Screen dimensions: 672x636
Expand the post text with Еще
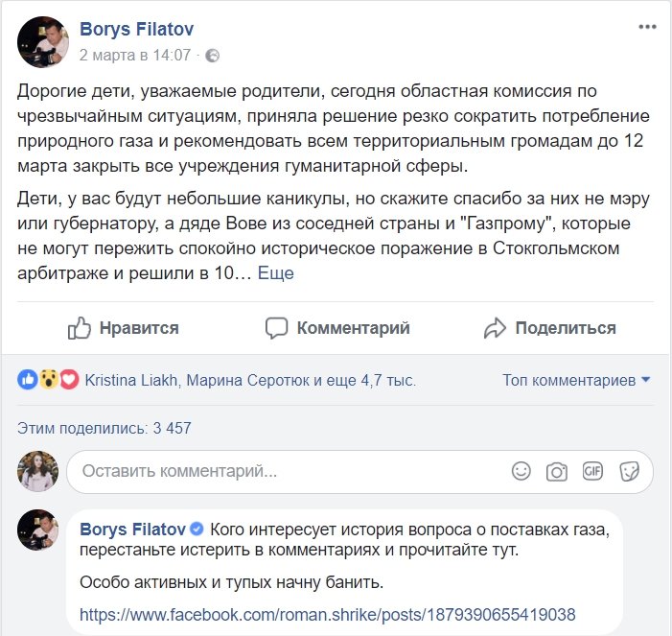276,272
